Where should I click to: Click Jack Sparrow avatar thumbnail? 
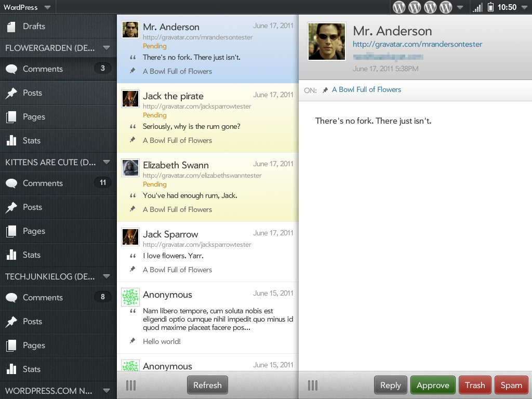pos(130,237)
